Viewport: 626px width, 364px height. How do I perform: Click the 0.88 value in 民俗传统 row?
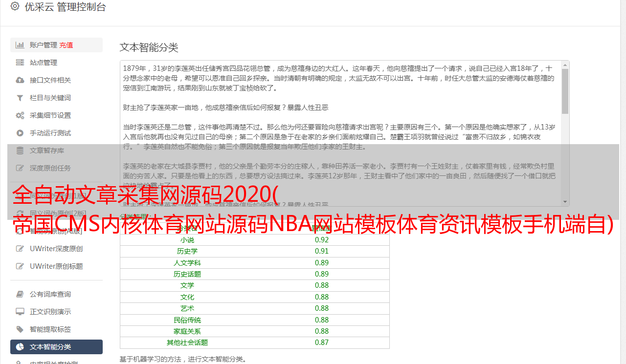[x=322, y=320]
